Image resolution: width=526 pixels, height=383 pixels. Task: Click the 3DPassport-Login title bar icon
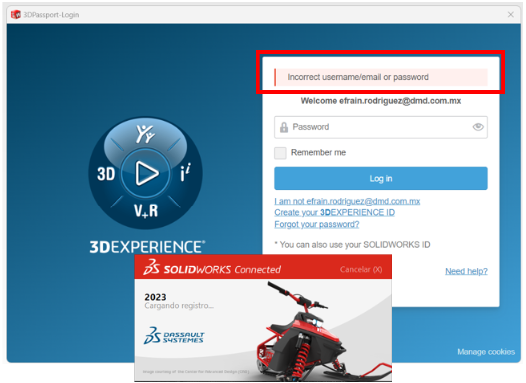tap(15, 14)
